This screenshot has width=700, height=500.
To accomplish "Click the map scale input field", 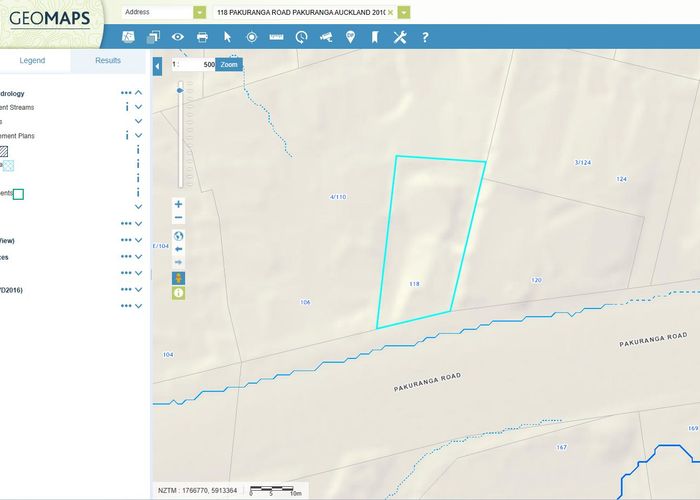I will [194, 64].
